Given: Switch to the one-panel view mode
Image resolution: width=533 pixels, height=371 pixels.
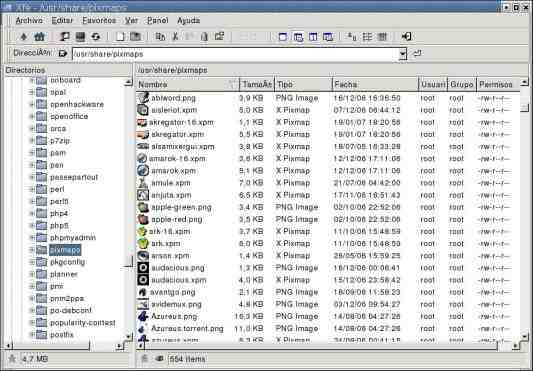Looking at the screenshot, I should tap(282, 36).
